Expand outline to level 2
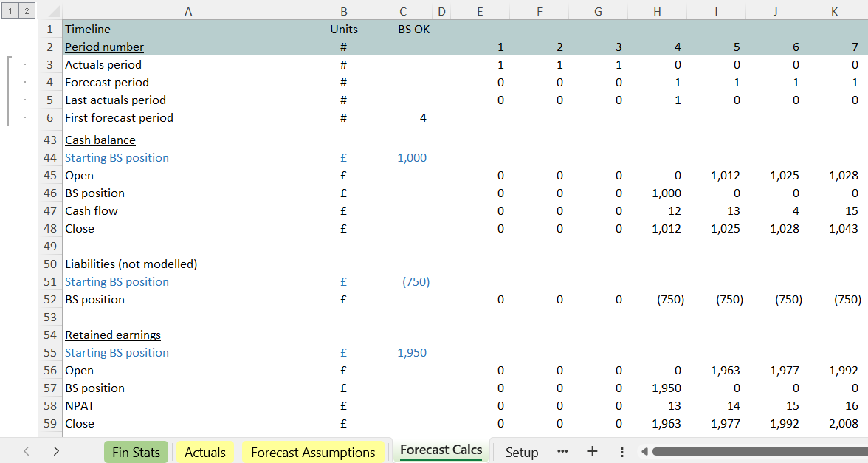Image resolution: width=868 pixels, height=463 pixels. pos(26,11)
